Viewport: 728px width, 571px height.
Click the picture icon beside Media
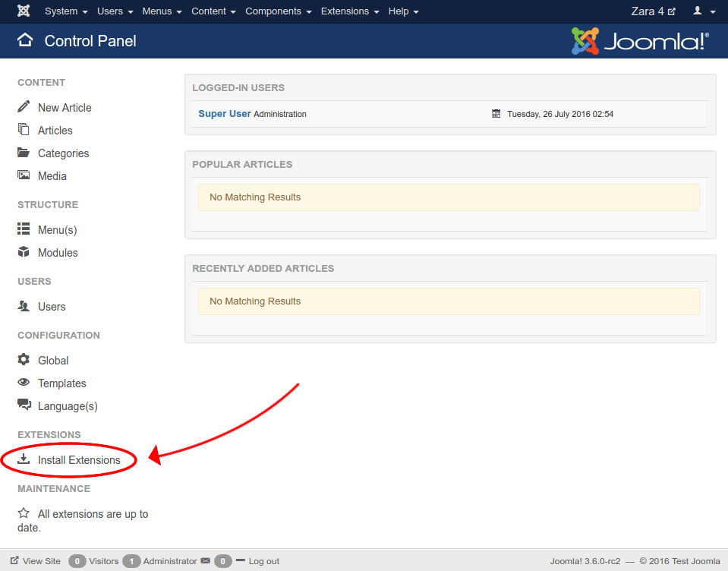24,175
